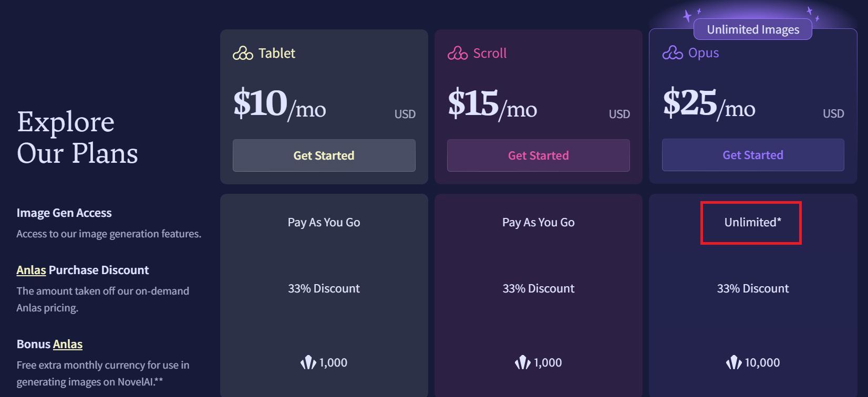Image resolution: width=868 pixels, height=397 pixels.
Task: Click the Explore Our Plans heading
Action: (x=77, y=138)
